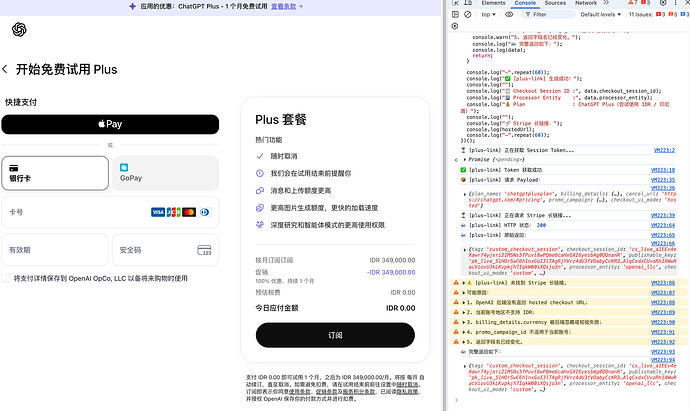Open DevTools settings gear
This screenshot has width=690, height=411.
pyautogui.click(x=663, y=3)
